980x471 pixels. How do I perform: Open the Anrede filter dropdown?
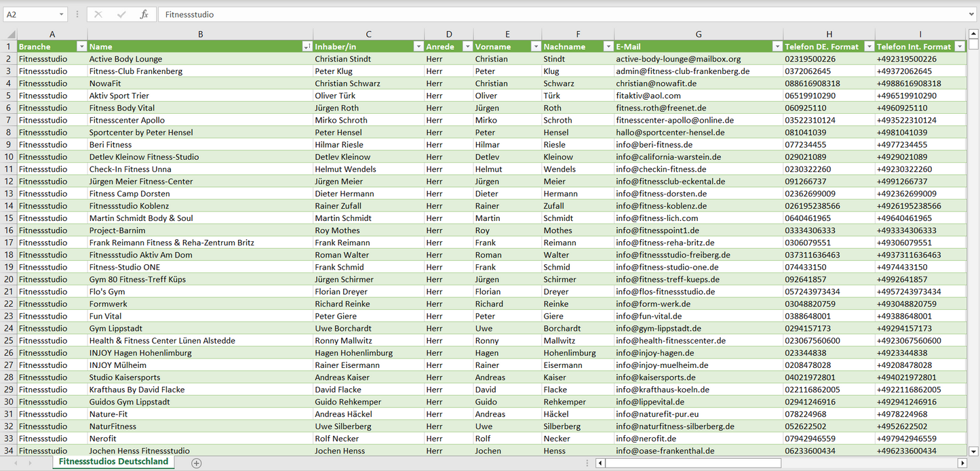pos(467,47)
